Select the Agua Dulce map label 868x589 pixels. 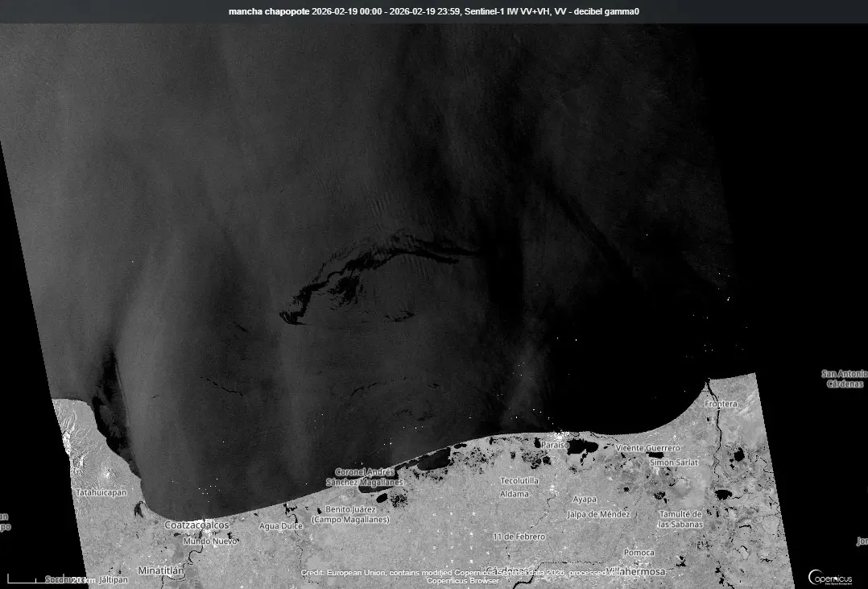(280, 526)
